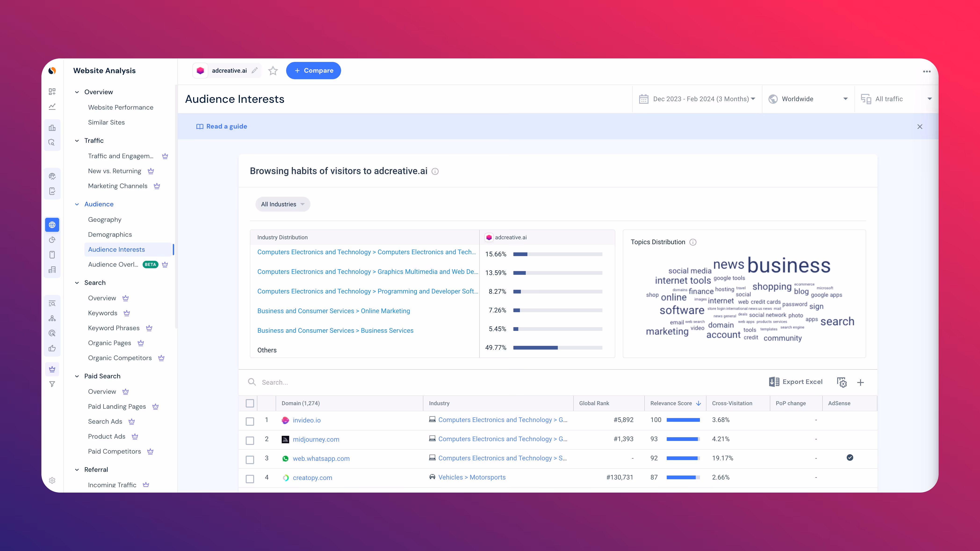Viewport: 980px width, 551px height.
Task: Tick the select-all checkbox in table header
Action: (x=250, y=404)
